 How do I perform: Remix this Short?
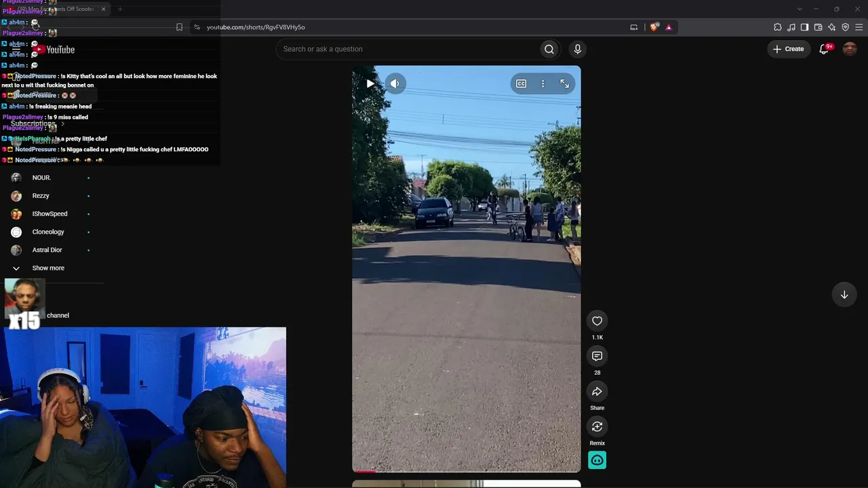(x=597, y=426)
